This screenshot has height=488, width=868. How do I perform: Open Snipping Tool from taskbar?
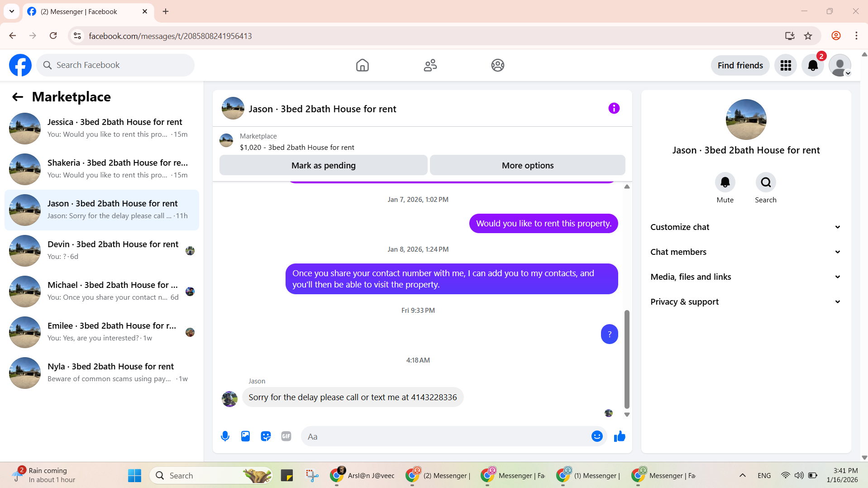click(312, 476)
